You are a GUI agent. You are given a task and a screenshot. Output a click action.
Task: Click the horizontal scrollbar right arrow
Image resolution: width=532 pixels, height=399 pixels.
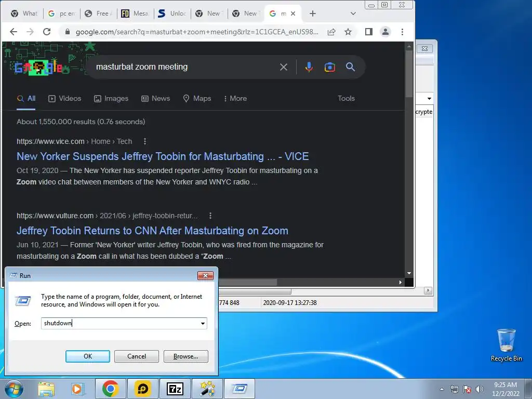tap(401, 282)
